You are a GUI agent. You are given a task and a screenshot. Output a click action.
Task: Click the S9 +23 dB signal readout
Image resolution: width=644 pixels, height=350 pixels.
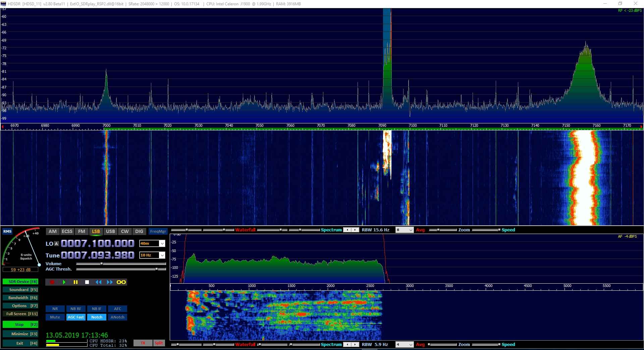(x=20, y=270)
